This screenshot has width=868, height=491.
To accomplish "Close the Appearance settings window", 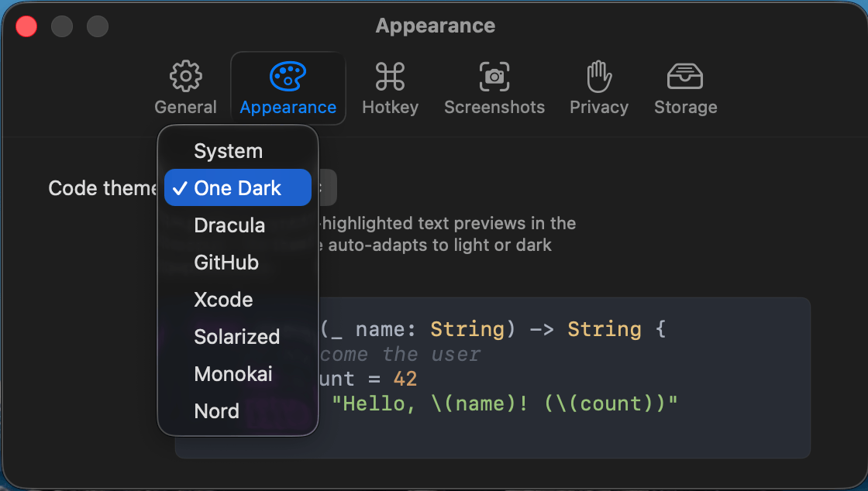I will [26, 26].
